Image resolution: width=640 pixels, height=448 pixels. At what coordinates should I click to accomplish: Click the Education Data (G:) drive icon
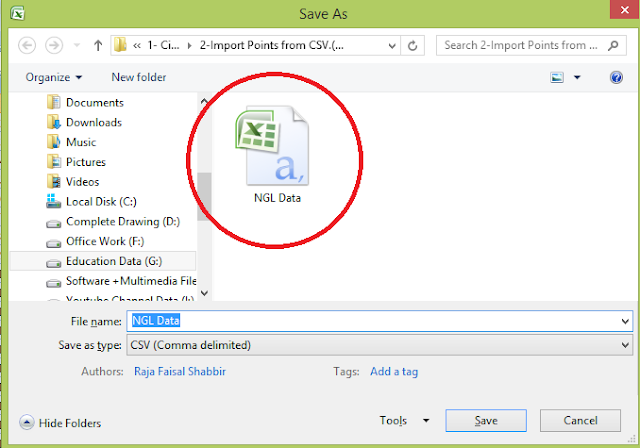pyautogui.click(x=53, y=263)
